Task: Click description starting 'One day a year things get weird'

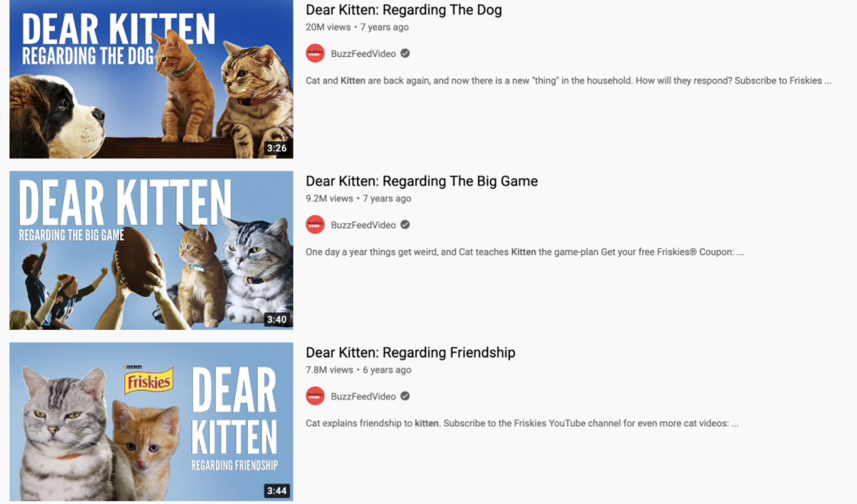Action: click(525, 252)
